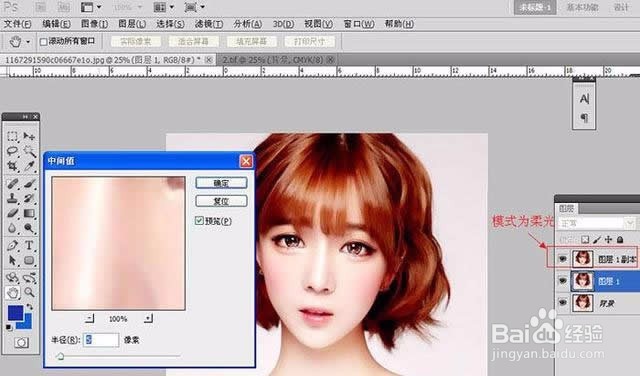Select the Move tool

click(29, 136)
